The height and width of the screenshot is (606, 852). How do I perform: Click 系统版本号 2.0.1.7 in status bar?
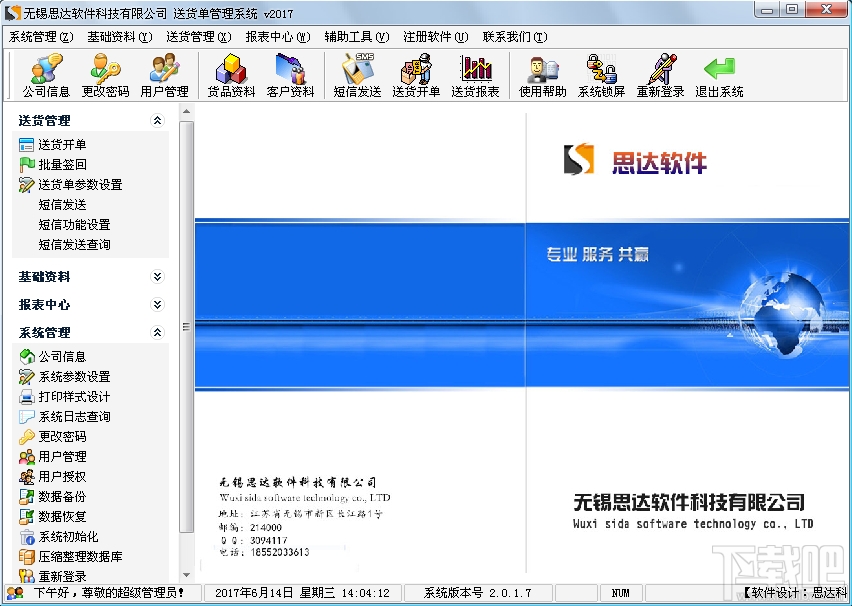pyautogui.click(x=478, y=592)
